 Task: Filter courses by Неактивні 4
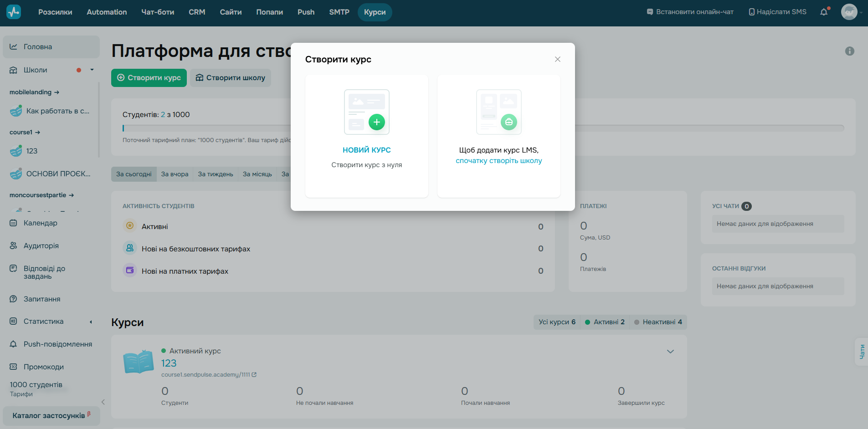[x=658, y=322]
